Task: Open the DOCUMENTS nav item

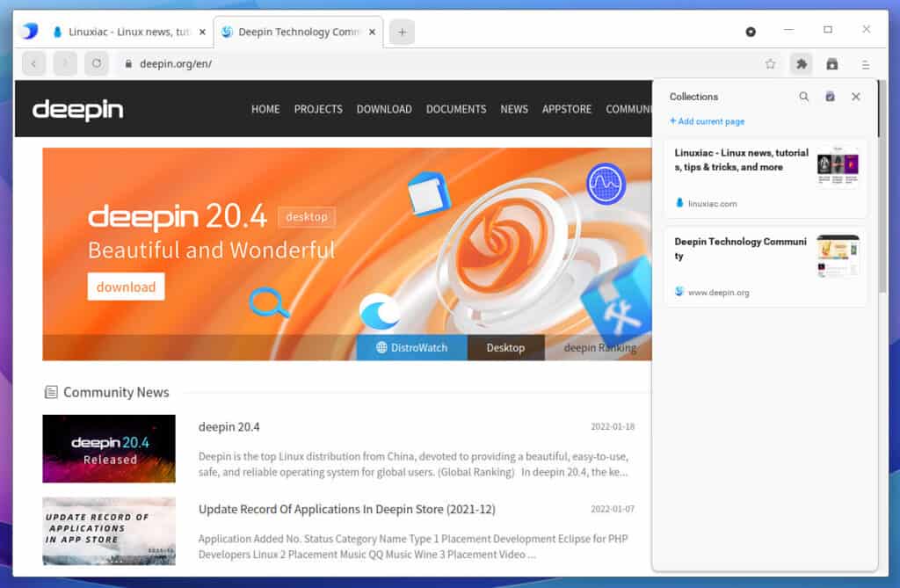Action: pyautogui.click(x=456, y=109)
